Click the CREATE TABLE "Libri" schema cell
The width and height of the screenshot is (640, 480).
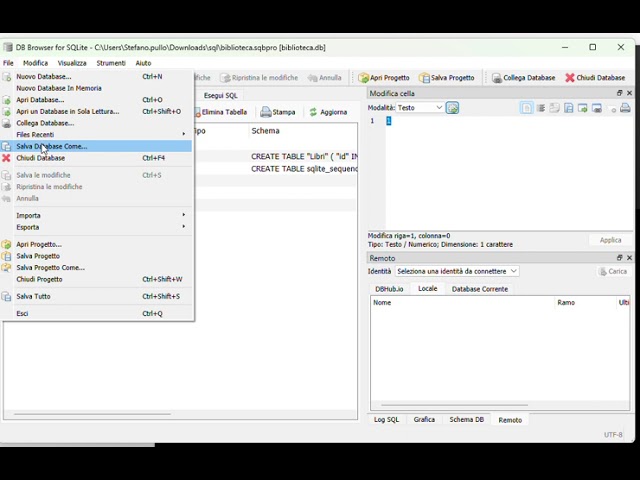click(304, 156)
